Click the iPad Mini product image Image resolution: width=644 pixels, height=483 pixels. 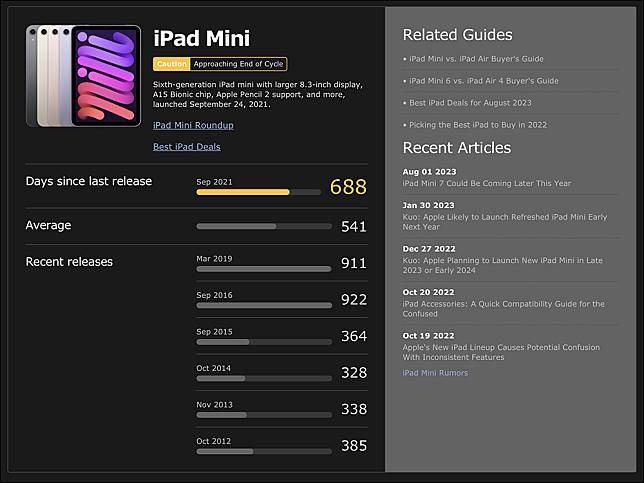pyautogui.click(x=83, y=76)
